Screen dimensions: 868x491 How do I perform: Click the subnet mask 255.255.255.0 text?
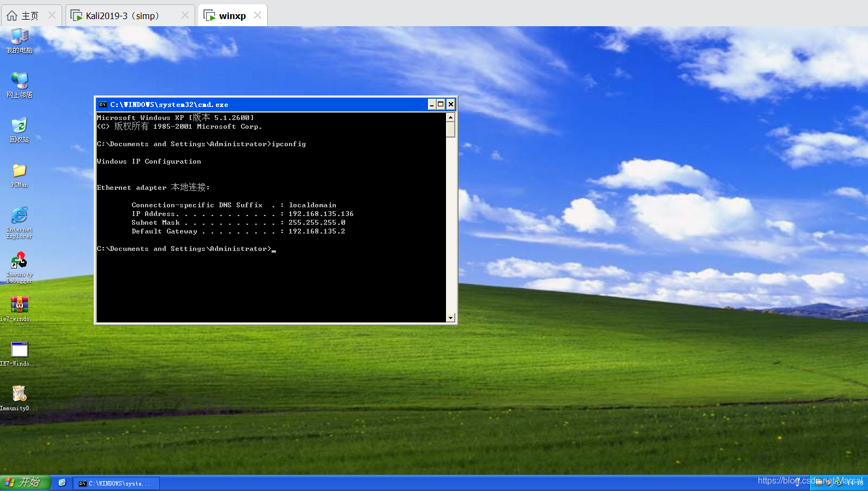(317, 223)
